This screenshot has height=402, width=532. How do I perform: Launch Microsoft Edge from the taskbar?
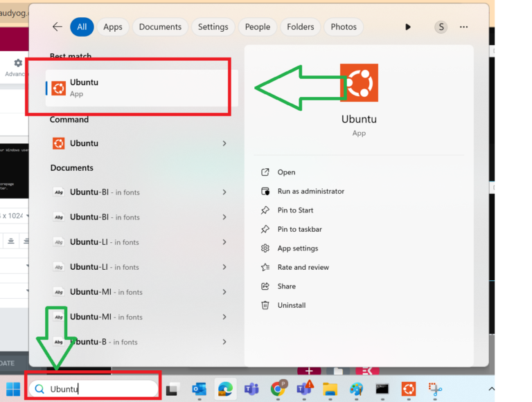[x=224, y=389]
